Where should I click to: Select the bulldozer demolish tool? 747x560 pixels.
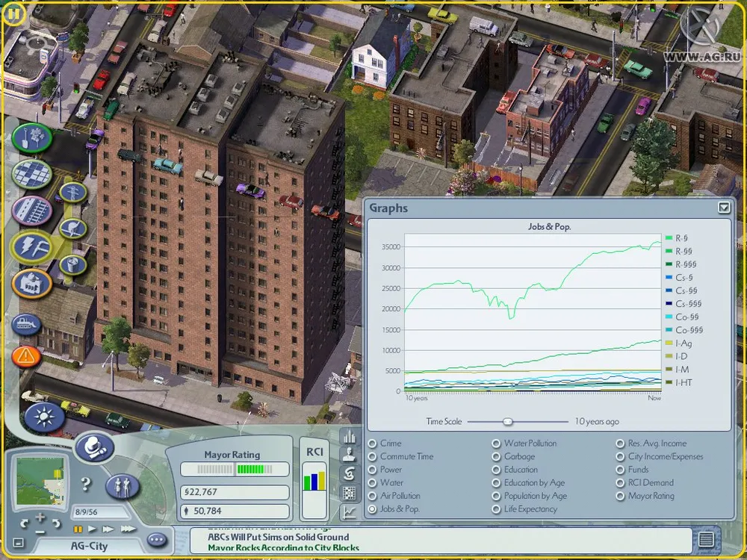(26, 324)
